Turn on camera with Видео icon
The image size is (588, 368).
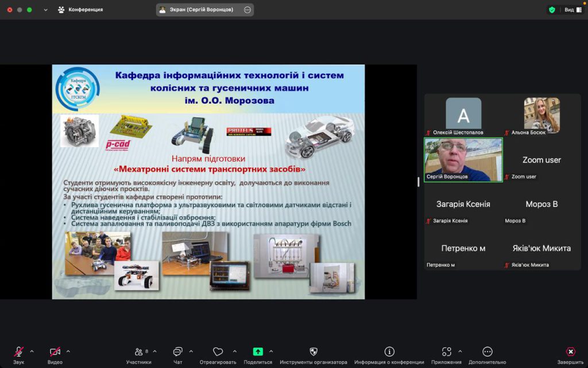(55, 352)
